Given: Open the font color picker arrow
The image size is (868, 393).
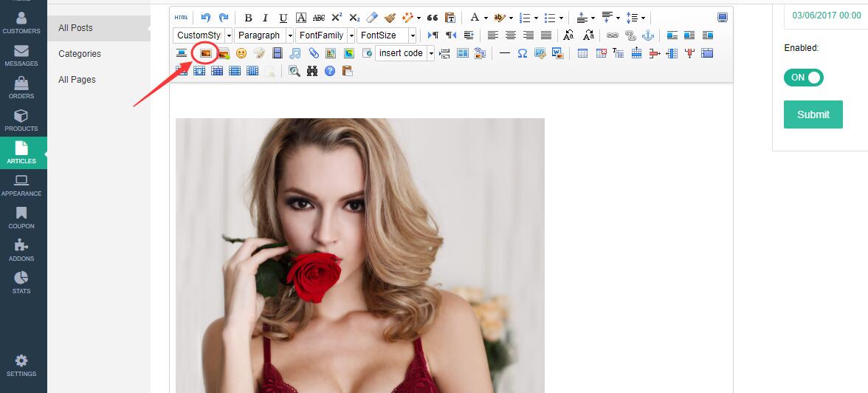Looking at the screenshot, I should (x=485, y=18).
